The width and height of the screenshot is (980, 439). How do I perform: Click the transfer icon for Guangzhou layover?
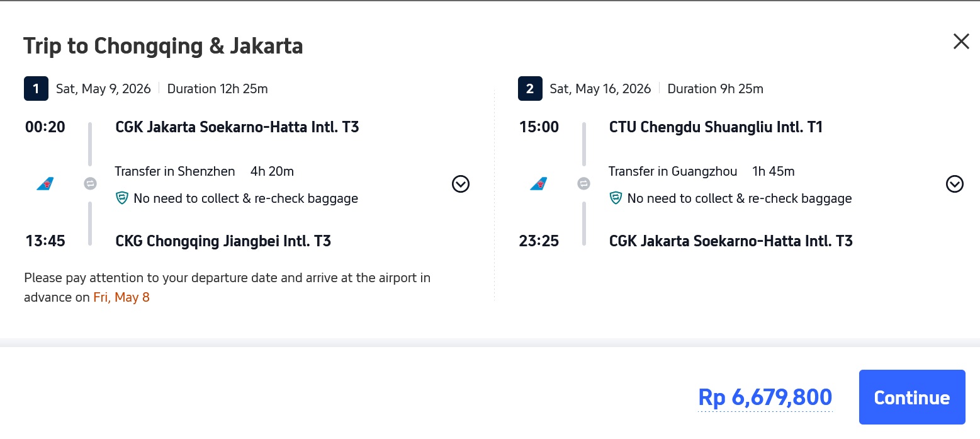click(x=584, y=184)
